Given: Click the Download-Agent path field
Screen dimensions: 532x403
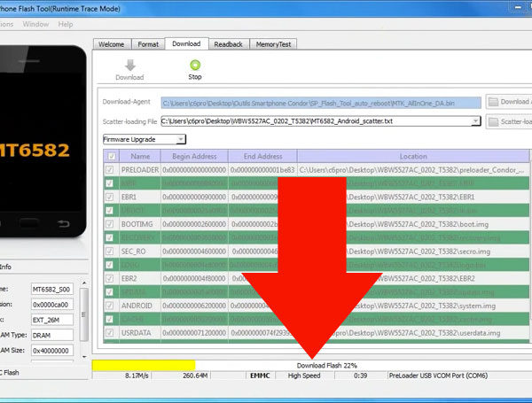Looking at the screenshot, I should [x=321, y=103].
